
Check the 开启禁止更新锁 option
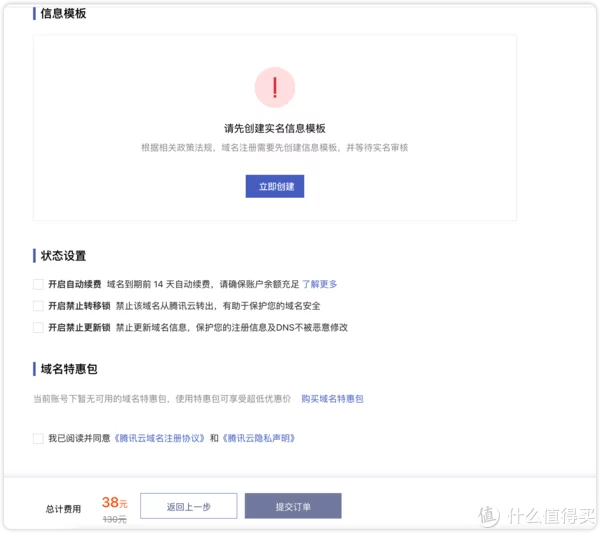(x=38, y=328)
